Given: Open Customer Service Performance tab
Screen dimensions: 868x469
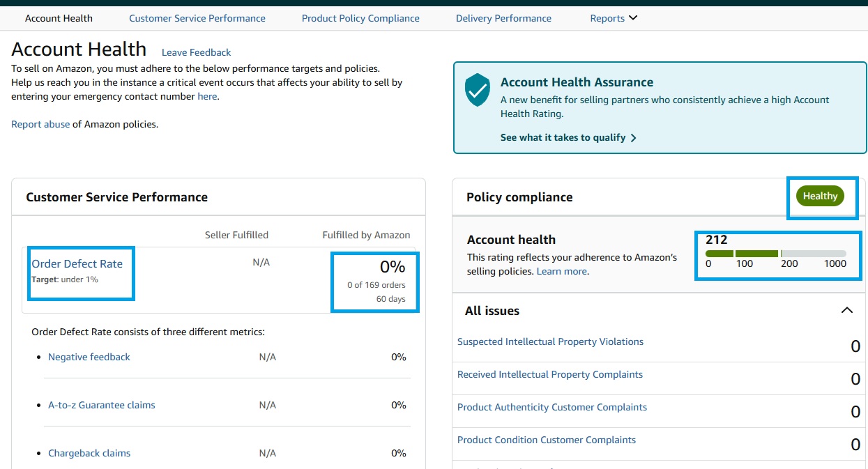Looking at the screenshot, I should tap(197, 18).
